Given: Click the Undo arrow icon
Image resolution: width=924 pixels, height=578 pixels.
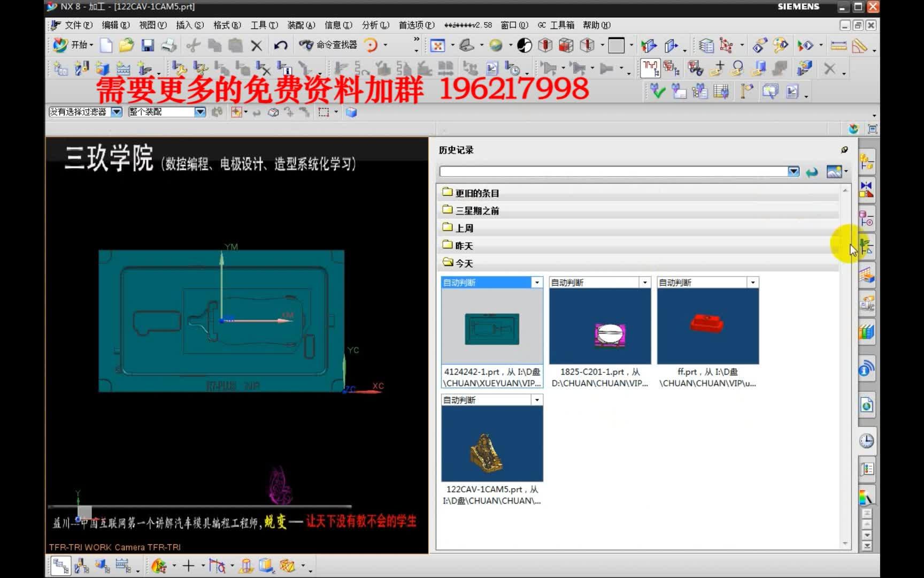Looking at the screenshot, I should [x=281, y=45].
